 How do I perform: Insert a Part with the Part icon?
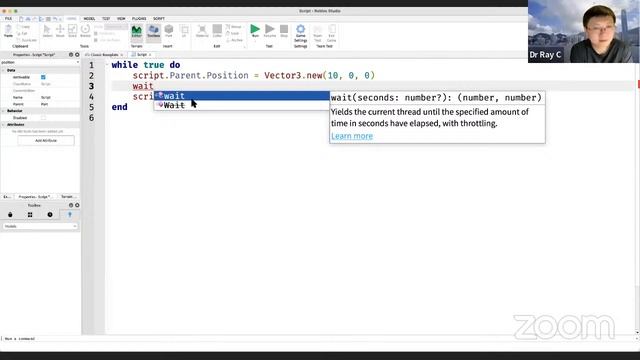pyautogui.click(x=169, y=31)
